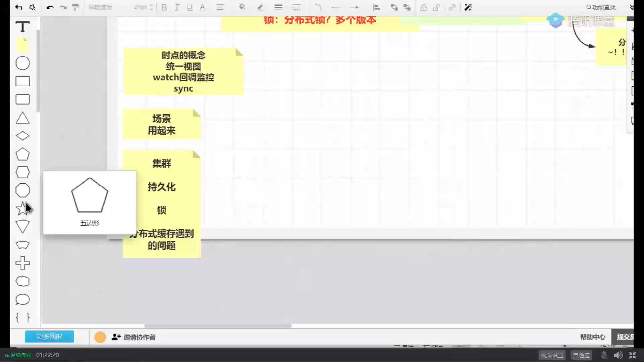This screenshot has height=362, width=644.
Task: Select the octagon shape
Action: click(x=22, y=190)
